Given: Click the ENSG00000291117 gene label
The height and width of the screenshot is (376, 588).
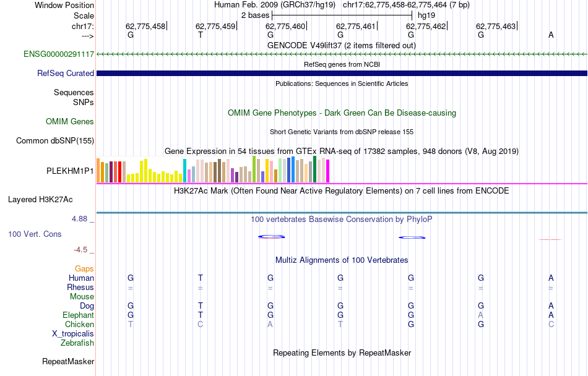Looking at the screenshot, I should point(59,54).
